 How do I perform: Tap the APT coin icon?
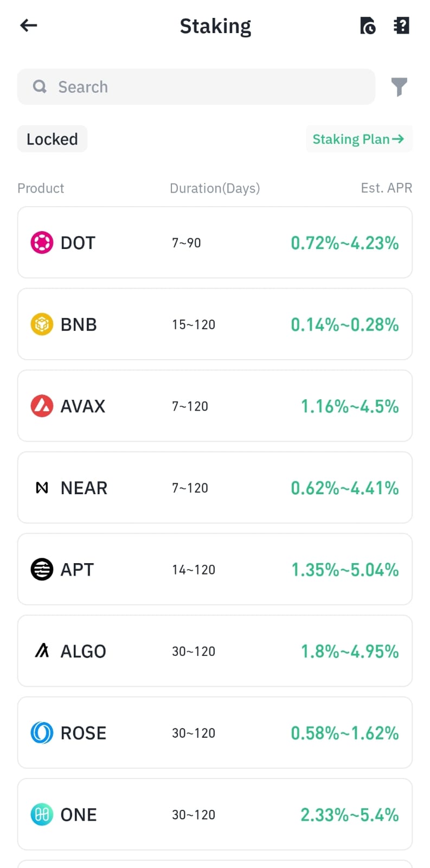pyautogui.click(x=42, y=570)
